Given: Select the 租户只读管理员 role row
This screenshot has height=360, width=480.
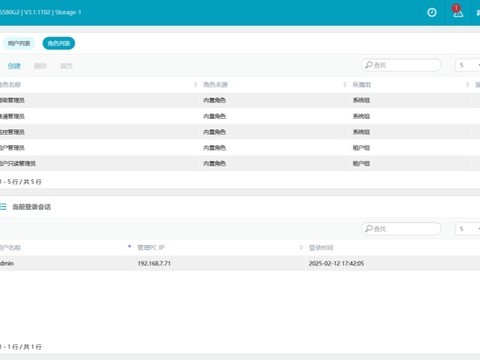Looking at the screenshot, I should 240,163.
